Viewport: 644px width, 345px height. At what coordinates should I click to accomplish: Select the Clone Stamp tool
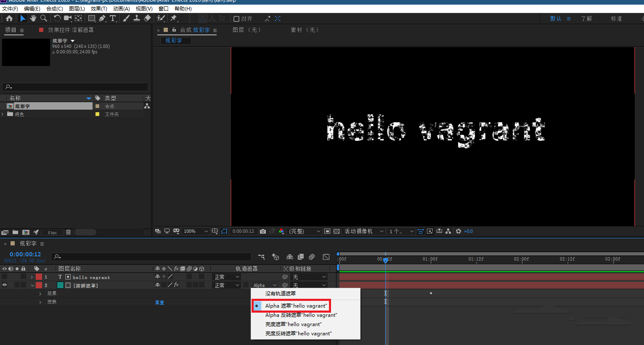click(x=137, y=18)
